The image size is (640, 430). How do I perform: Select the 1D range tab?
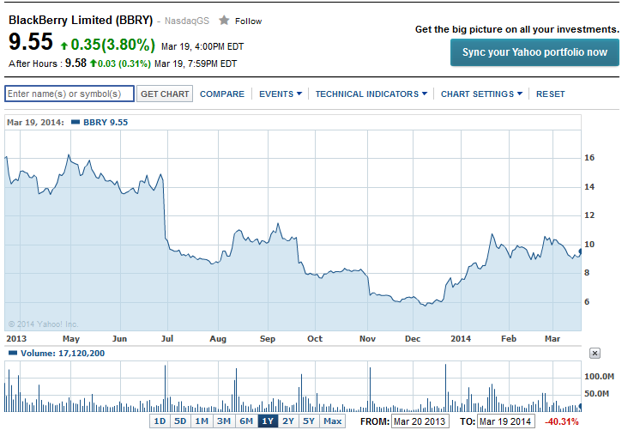pos(160,421)
